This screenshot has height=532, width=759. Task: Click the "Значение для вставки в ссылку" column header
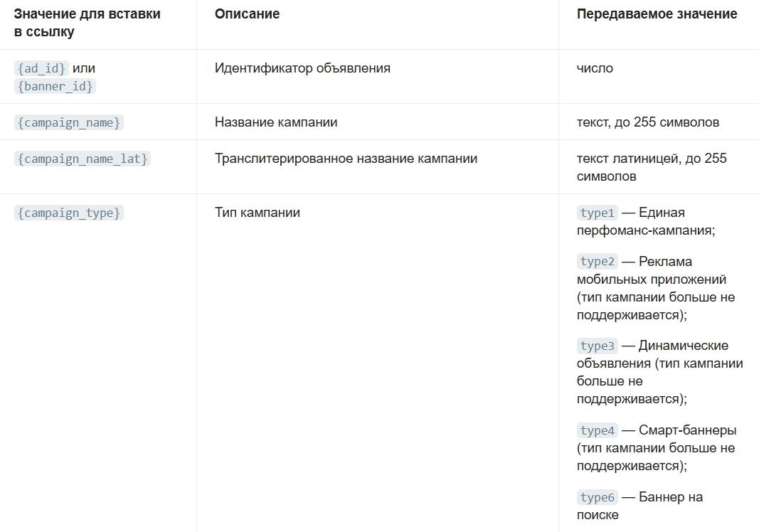coord(87,23)
